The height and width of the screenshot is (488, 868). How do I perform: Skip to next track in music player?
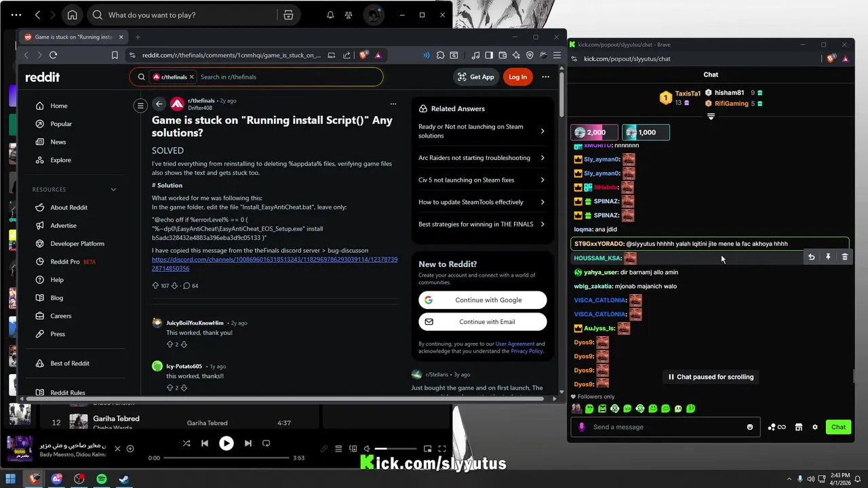pos(248,443)
